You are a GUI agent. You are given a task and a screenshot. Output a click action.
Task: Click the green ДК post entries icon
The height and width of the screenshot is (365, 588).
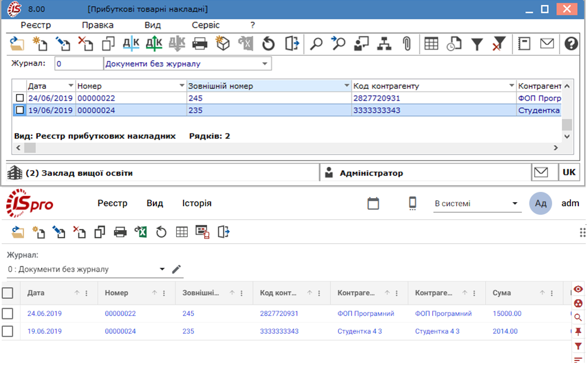(x=154, y=44)
